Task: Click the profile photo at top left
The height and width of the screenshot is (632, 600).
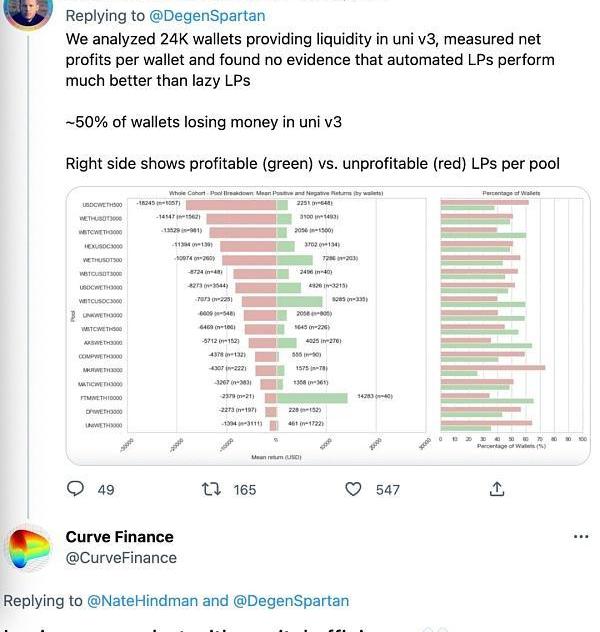Action: coord(28,12)
